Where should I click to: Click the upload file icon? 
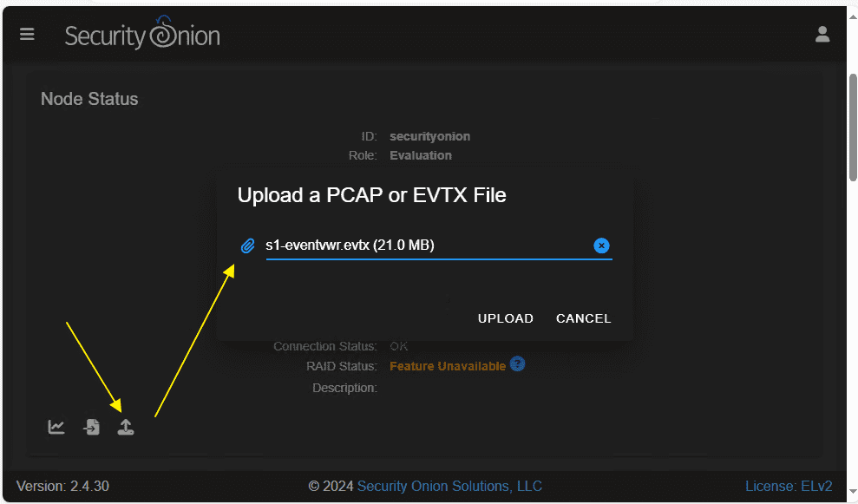tap(126, 426)
